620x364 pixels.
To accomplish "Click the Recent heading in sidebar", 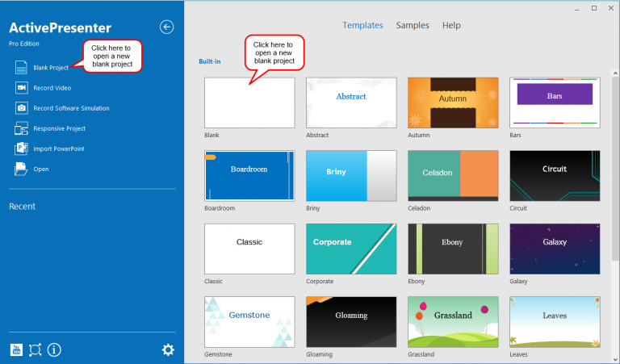I will point(22,207).
